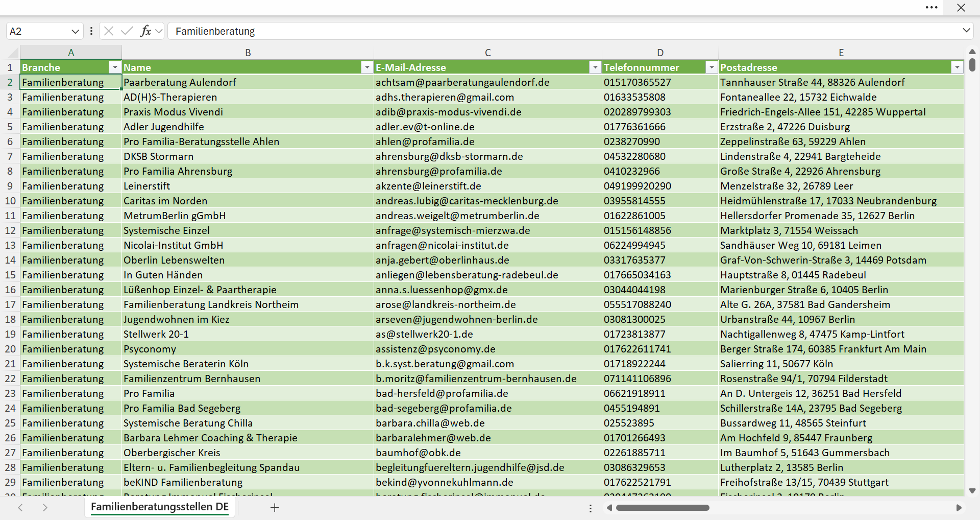This screenshot has width=980, height=520.
Task: Click the horizontal scrollbar thumb
Action: tap(663, 508)
